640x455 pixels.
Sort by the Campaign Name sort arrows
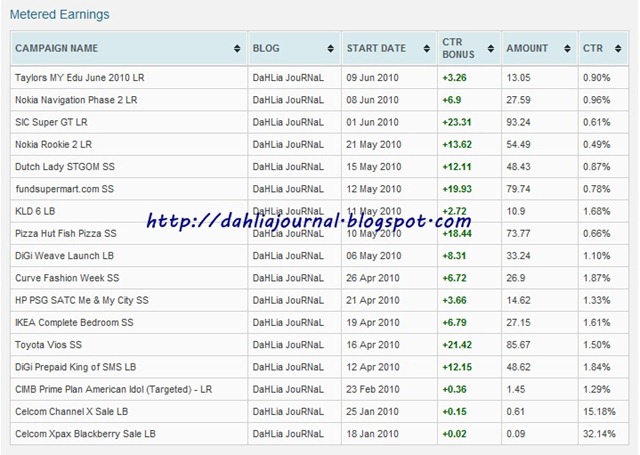[x=237, y=49]
